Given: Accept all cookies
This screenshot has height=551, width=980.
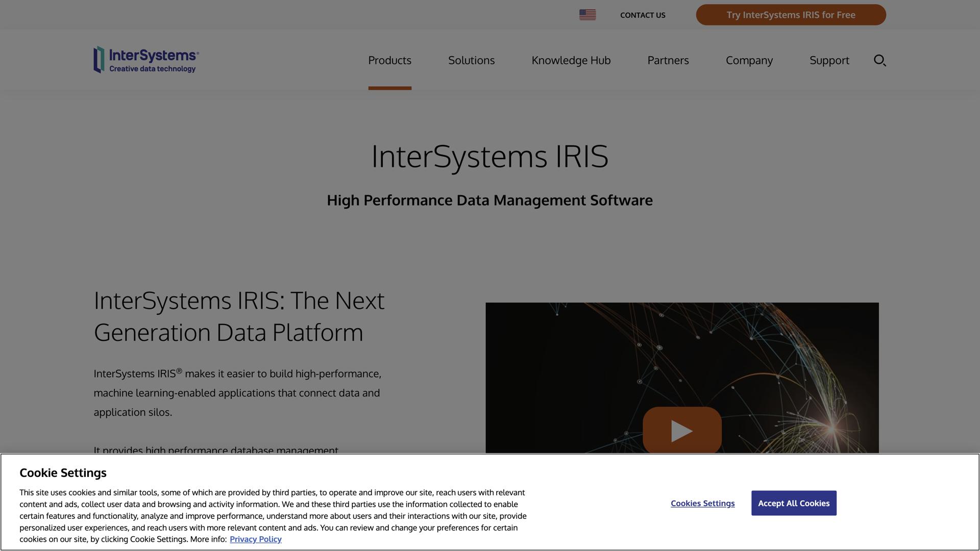Looking at the screenshot, I should click(x=794, y=503).
